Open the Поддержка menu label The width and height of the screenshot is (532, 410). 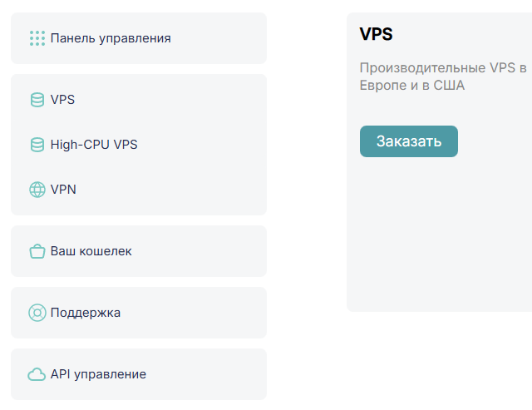tap(86, 313)
